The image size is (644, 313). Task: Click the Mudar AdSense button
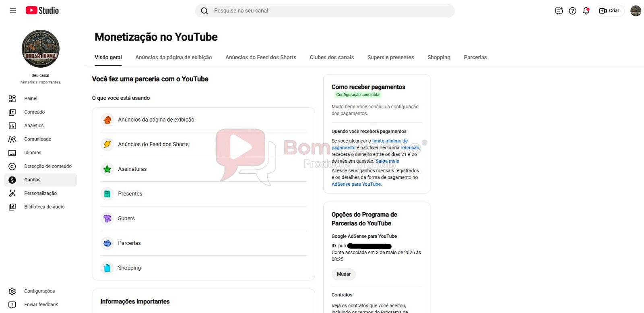[x=344, y=274]
